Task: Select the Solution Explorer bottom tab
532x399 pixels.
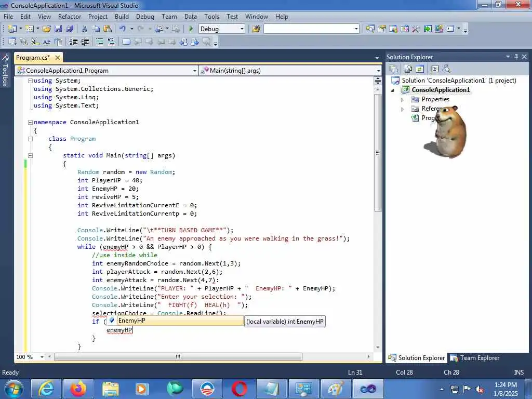Action: pyautogui.click(x=417, y=358)
